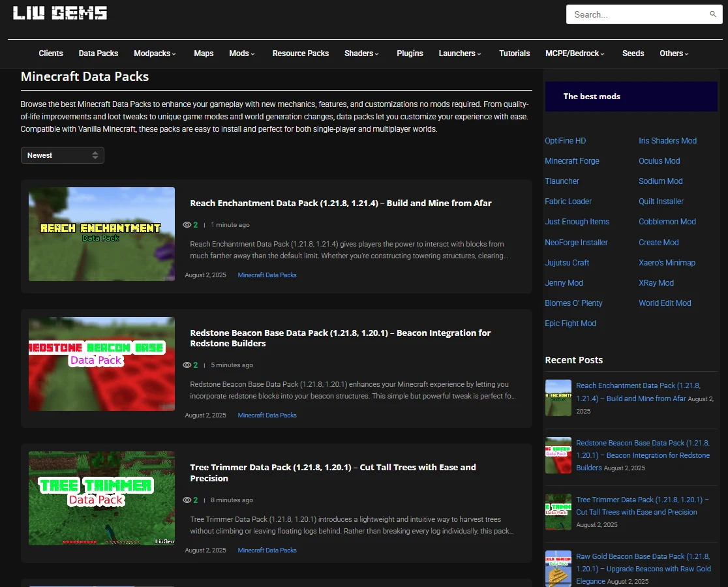Click the Redstone Beacon thumbnail in Recent Posts

[x=558, y=455]
